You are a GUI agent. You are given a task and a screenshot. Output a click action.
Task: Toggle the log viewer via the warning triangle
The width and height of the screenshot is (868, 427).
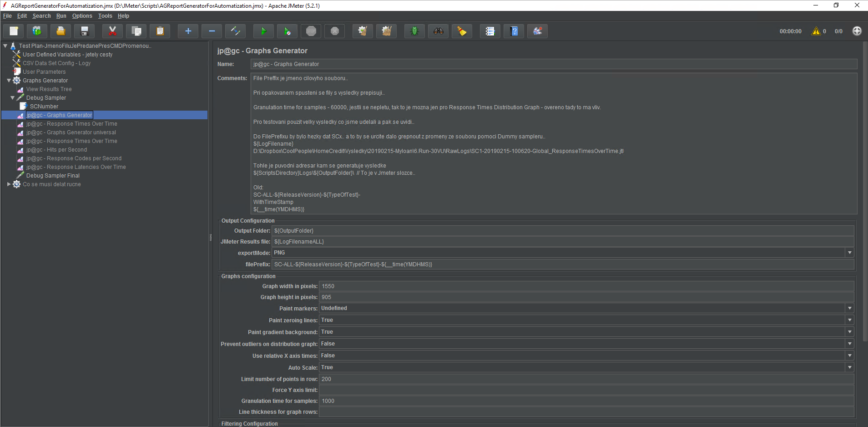click(816, 31)
